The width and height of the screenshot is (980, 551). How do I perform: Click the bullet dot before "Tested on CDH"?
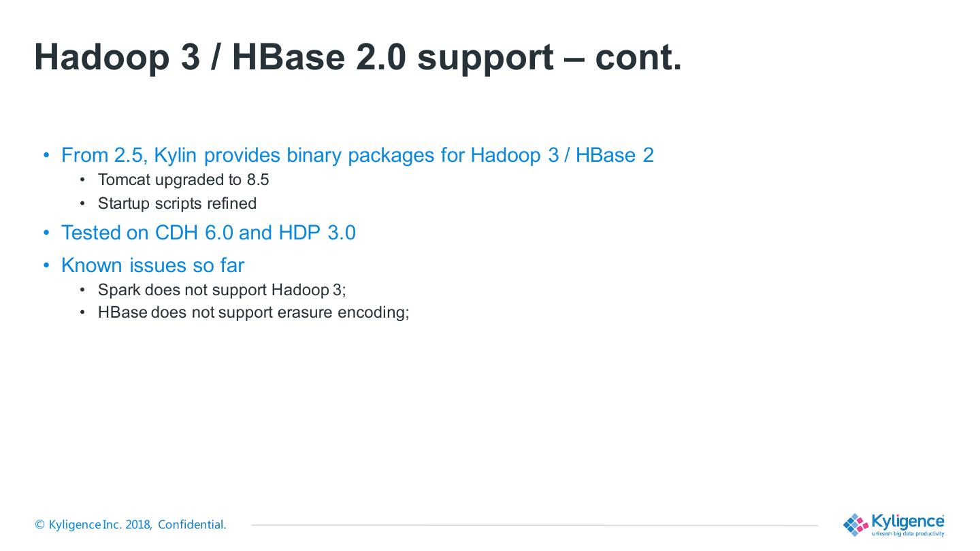pos(46,233)
